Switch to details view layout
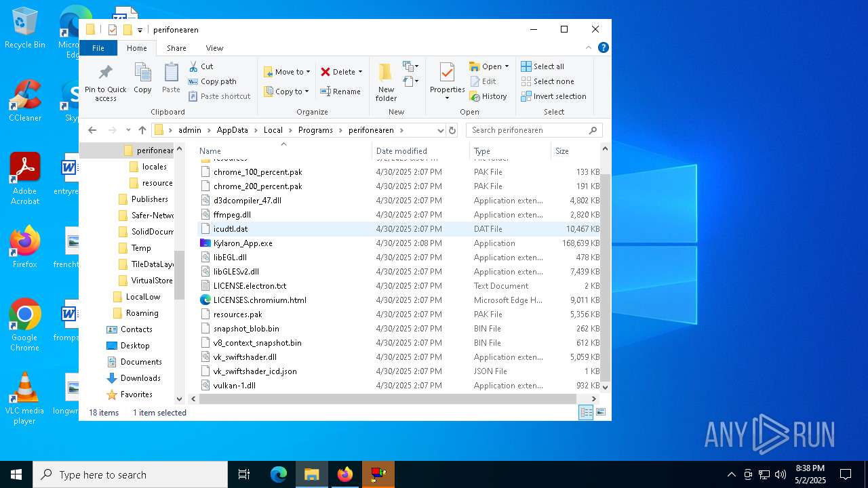 pos(587,412)
